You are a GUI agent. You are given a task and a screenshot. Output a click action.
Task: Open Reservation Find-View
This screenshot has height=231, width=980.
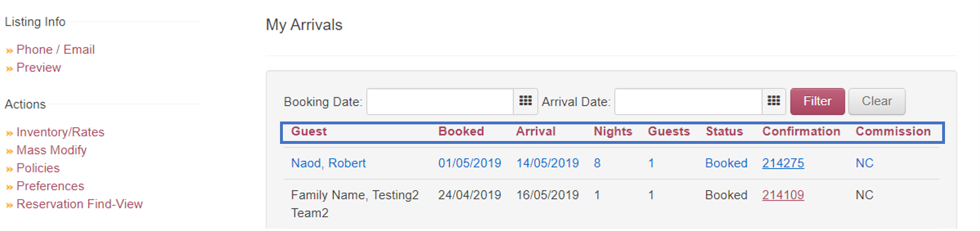pyautogui.click(x=79, y=204)
